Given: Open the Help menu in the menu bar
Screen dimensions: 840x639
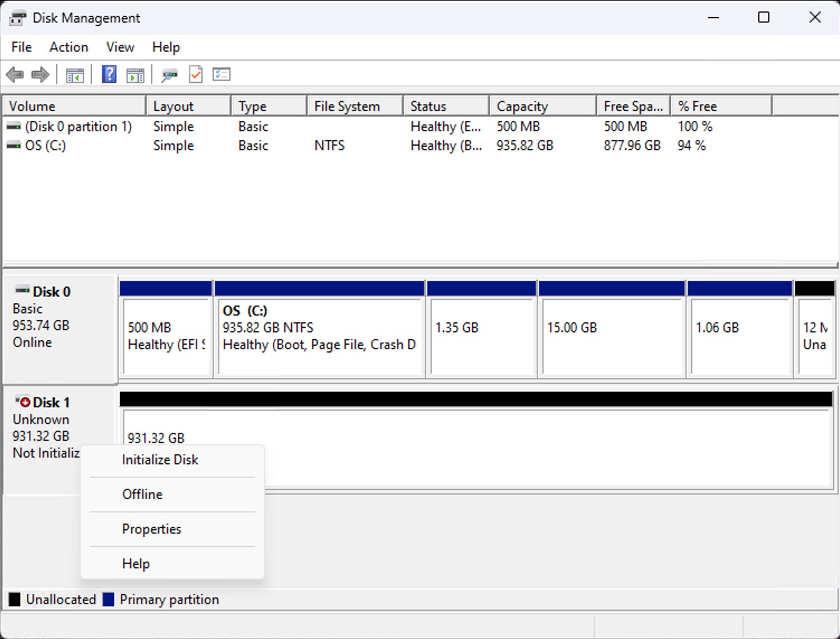Looking at the screenshot, I should point(166,47).
